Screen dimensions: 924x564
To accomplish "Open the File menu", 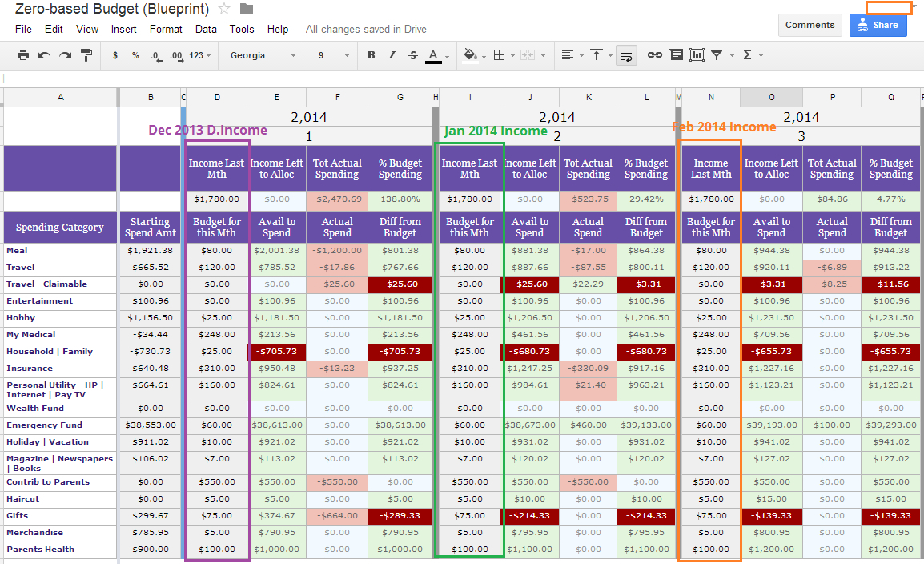I will 23,29.
